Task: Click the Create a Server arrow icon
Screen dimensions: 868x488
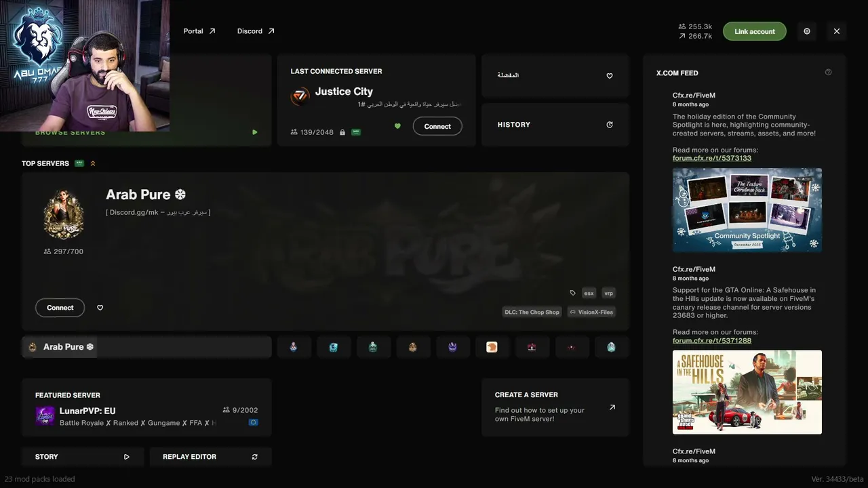Action: coord(612,407)
